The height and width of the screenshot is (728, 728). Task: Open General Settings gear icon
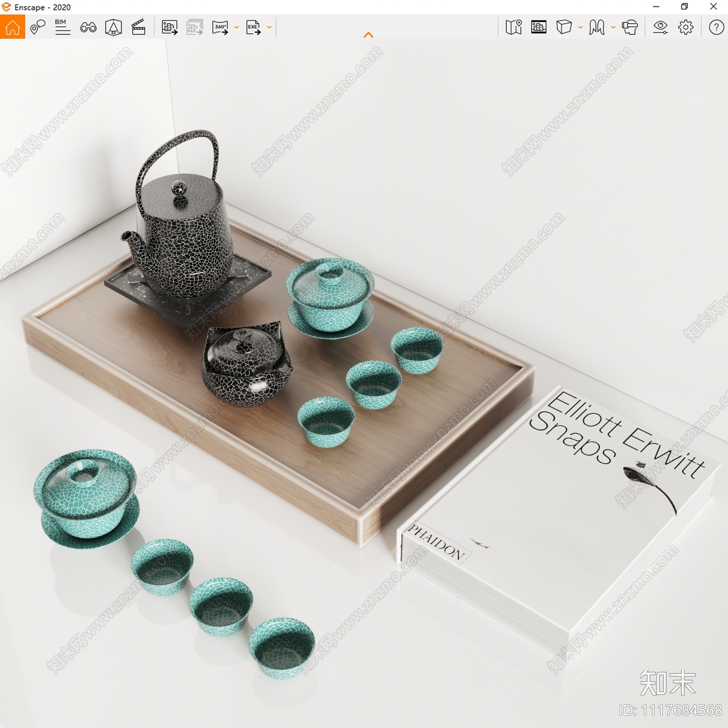point(686,27)
